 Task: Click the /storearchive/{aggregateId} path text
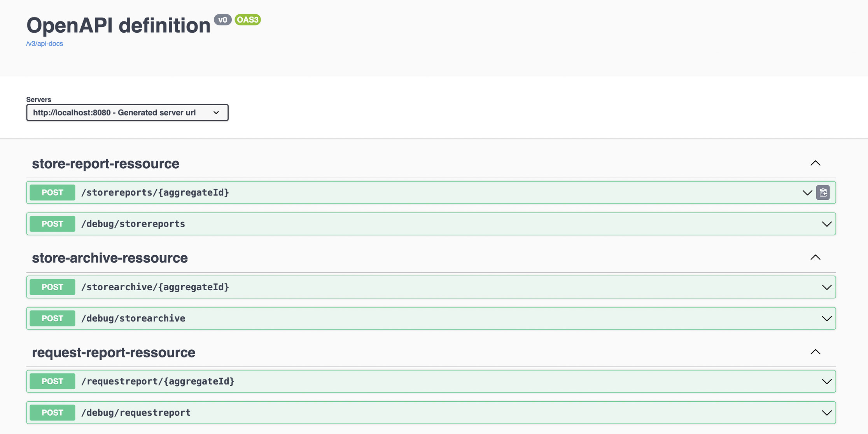click(x=155, y=287)
